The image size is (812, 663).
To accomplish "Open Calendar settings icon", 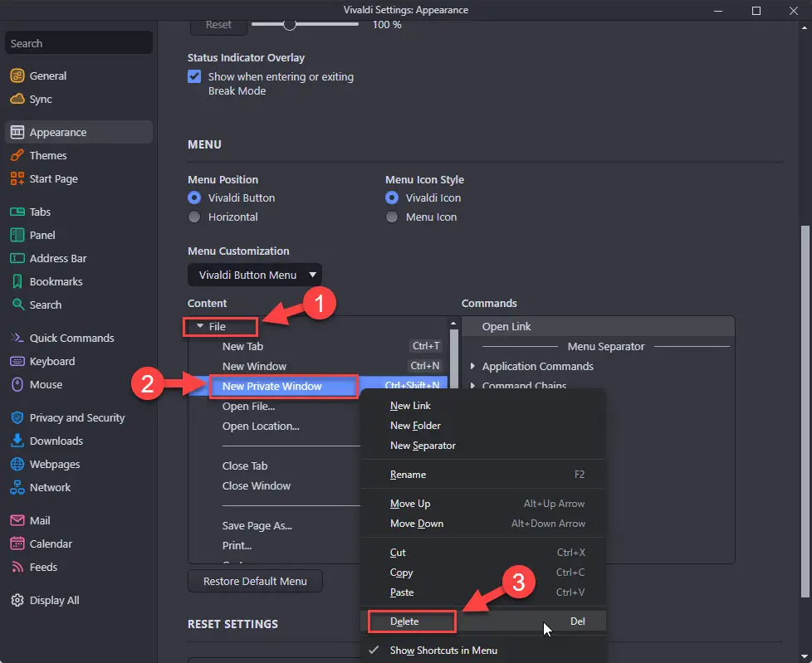I will coord(17,544).
